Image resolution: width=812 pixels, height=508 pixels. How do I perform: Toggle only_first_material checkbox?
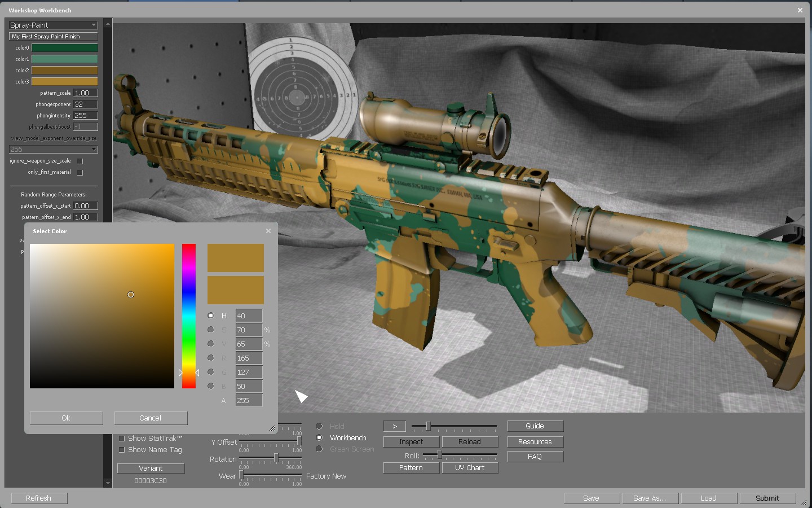point(80,172)
